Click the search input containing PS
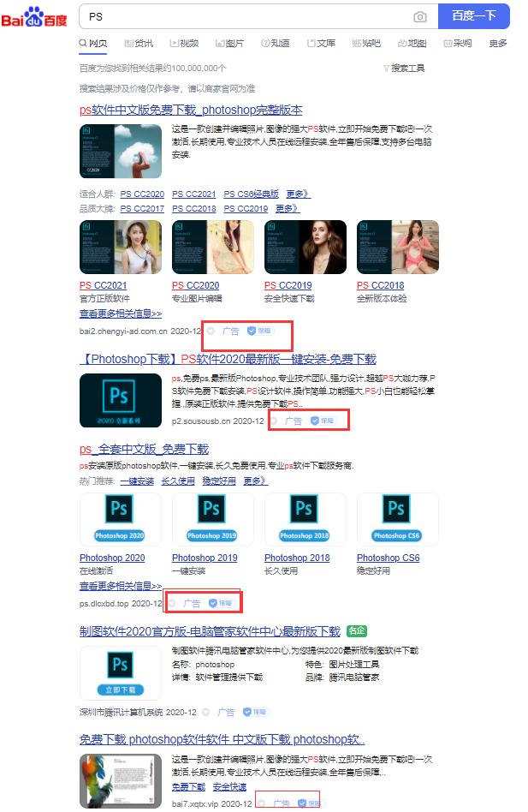The width and height of the screenshot is (528, 812). point(244,16)
